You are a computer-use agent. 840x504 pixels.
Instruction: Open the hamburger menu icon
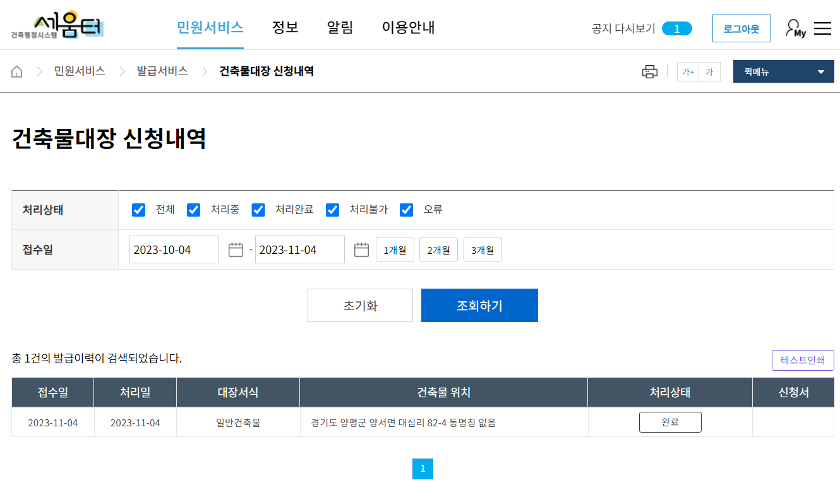[822, 28]
